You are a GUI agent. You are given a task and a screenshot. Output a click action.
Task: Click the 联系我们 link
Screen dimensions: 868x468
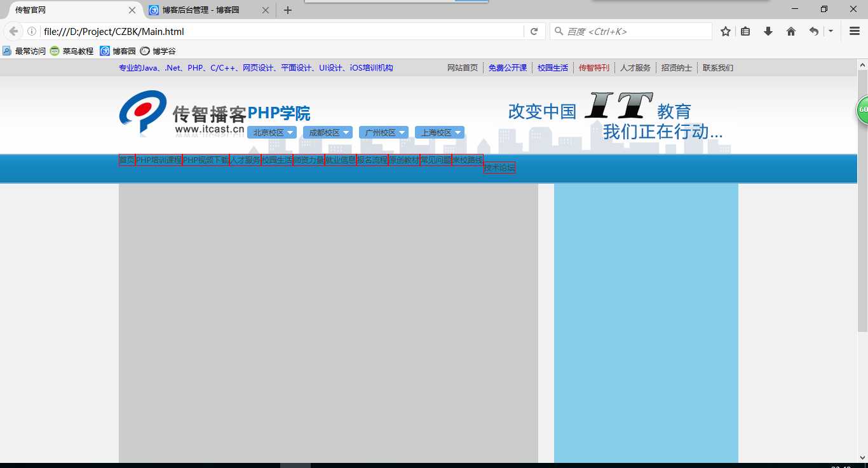(717, 68)
